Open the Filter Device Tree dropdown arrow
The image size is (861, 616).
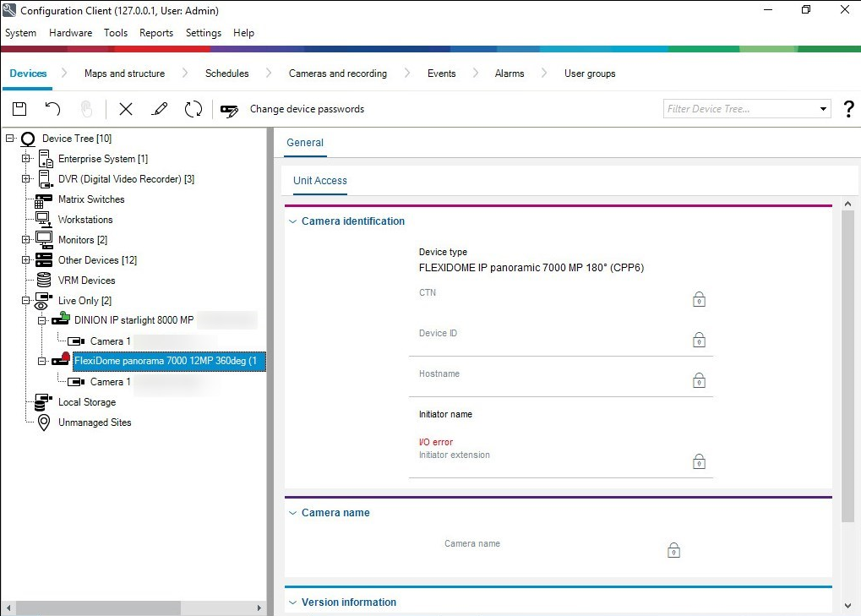[824, 109]
